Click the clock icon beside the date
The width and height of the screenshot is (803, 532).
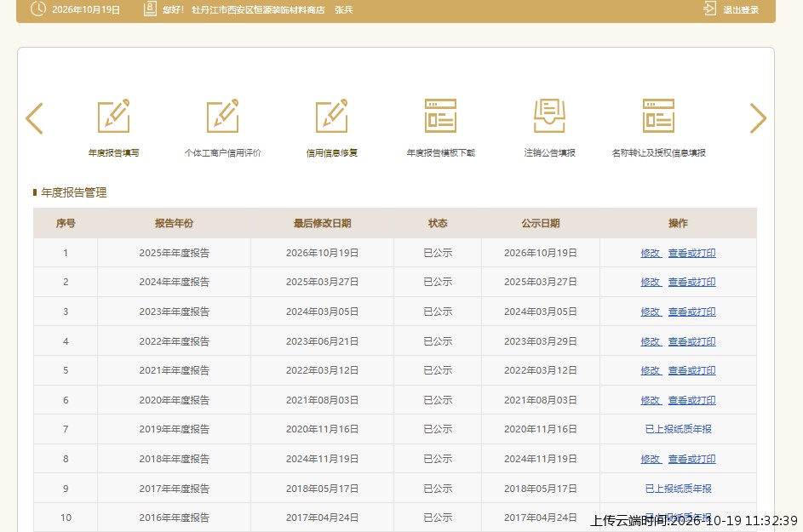pos(38,9)
